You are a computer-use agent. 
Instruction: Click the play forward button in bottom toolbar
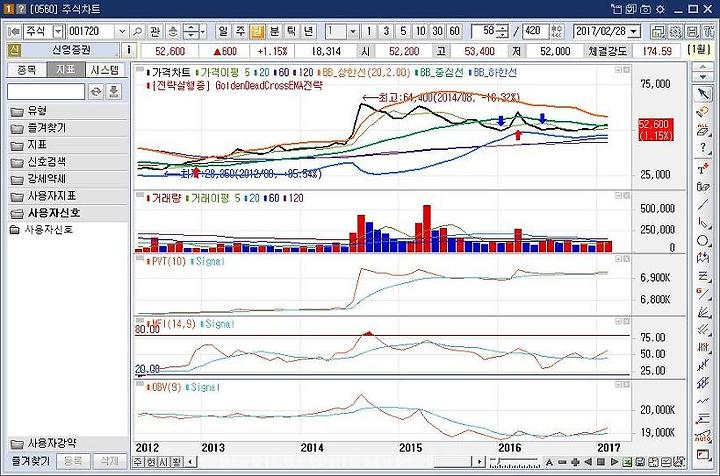pos(614,462)
